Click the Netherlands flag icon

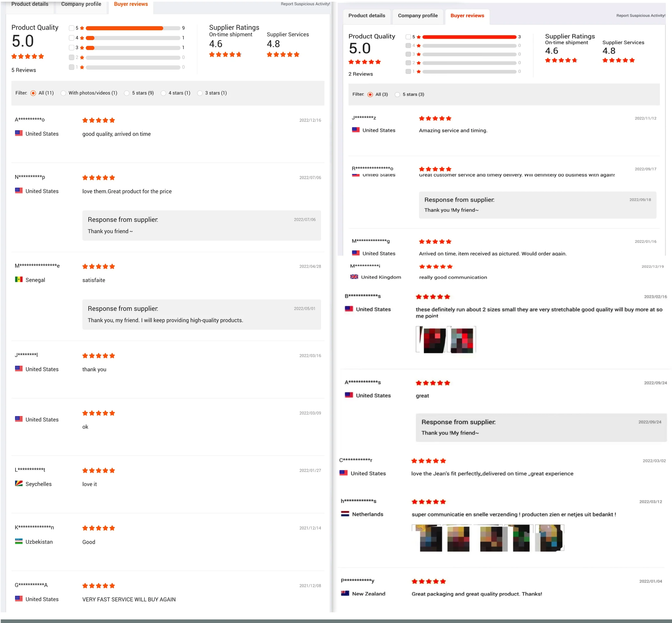tap(345, 514)
